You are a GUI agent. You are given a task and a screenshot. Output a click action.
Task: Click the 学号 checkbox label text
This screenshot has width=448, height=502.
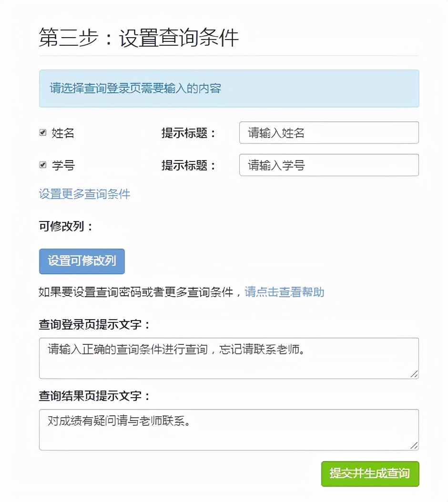click(x=63, y=165)
